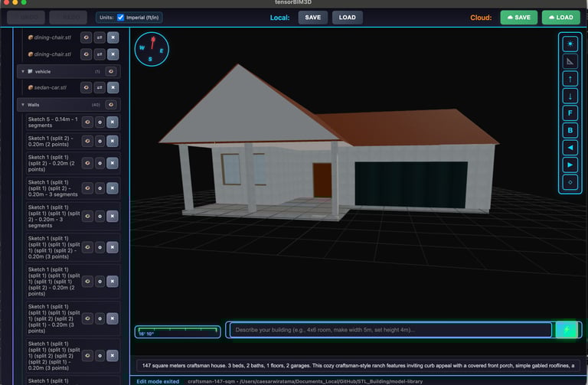Delete Sketch 1 (split 2) 0.20m (2 points) wall
Screen dimensions: 588x385
[113, 142]
